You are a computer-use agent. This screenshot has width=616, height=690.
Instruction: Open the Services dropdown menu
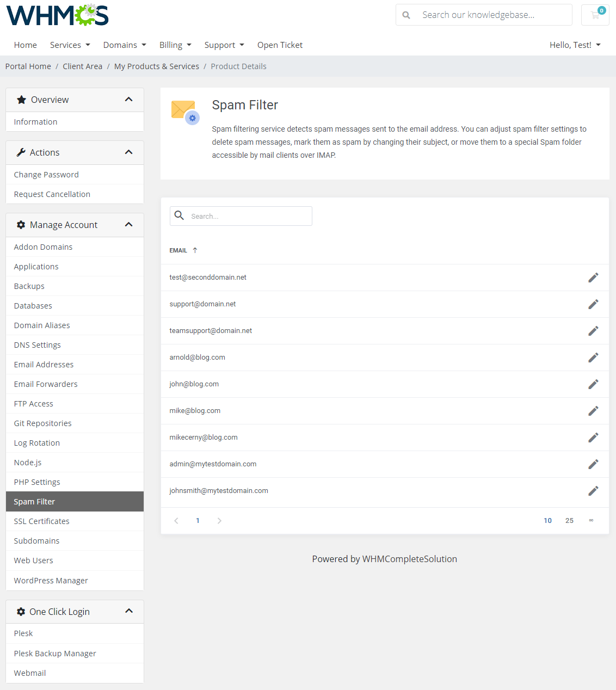coord(70,45)
